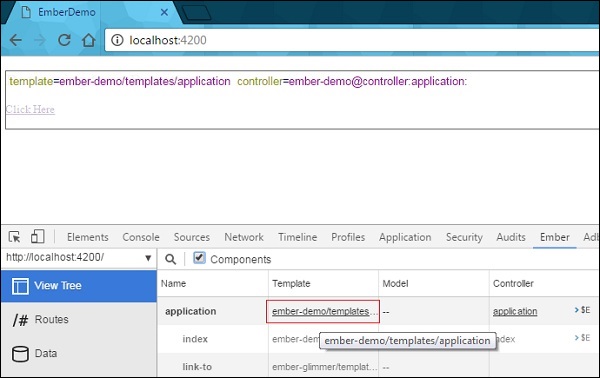600x378 pixels.
Task: Click the application controller link
Action: (515, 311)
